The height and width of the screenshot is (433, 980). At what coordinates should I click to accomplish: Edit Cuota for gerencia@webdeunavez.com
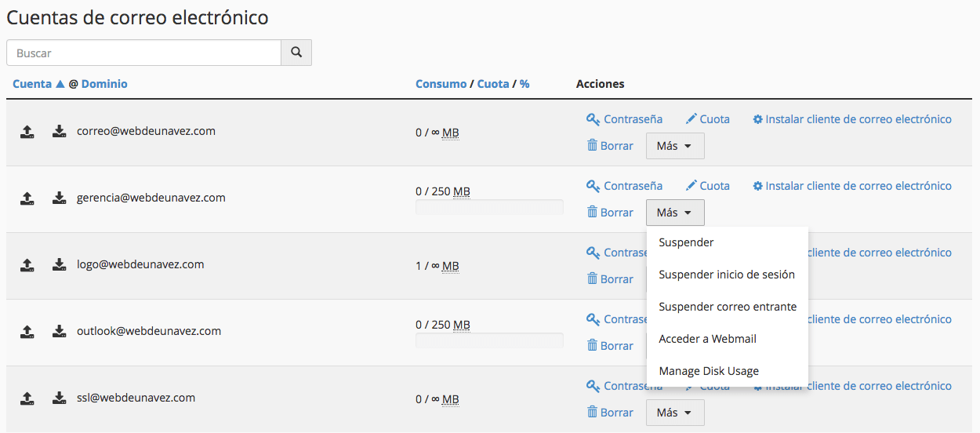[707, 186]
